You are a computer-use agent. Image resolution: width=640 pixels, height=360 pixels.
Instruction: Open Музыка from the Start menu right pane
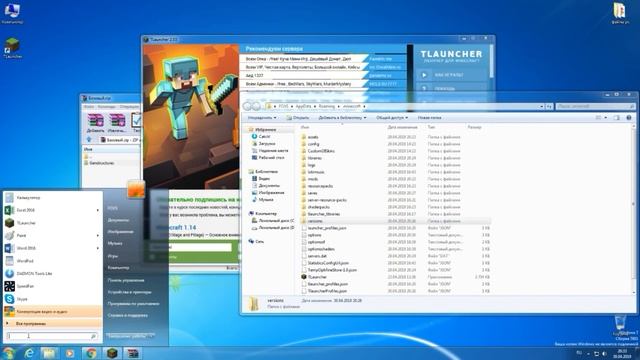tap(115, 244)
